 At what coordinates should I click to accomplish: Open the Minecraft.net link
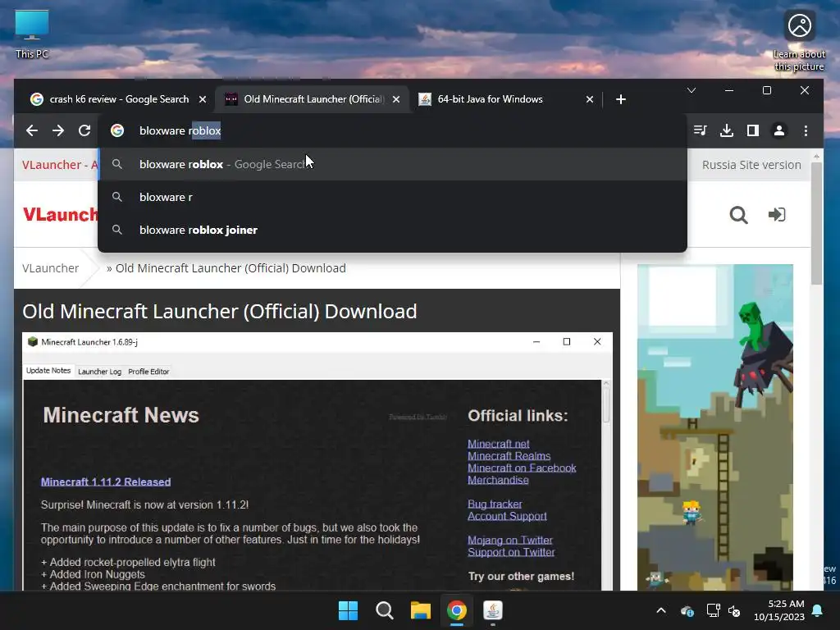pyautogui.click(x=498, y=444)
